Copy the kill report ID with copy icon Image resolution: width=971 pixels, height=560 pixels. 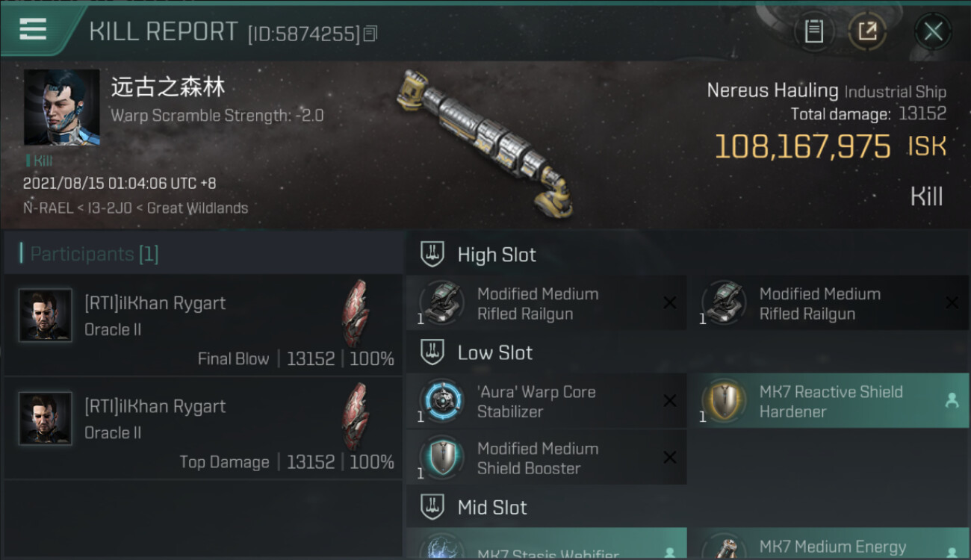tap(371, 34)
